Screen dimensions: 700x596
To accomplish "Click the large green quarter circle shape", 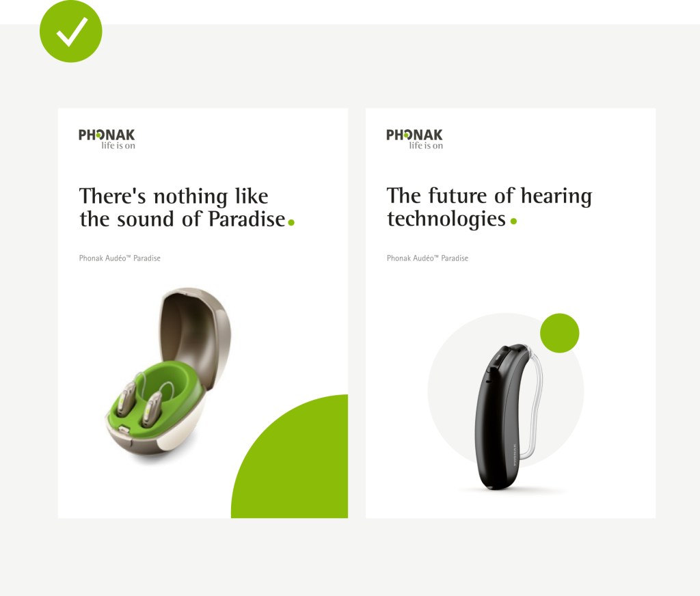I will click(289, 457).
